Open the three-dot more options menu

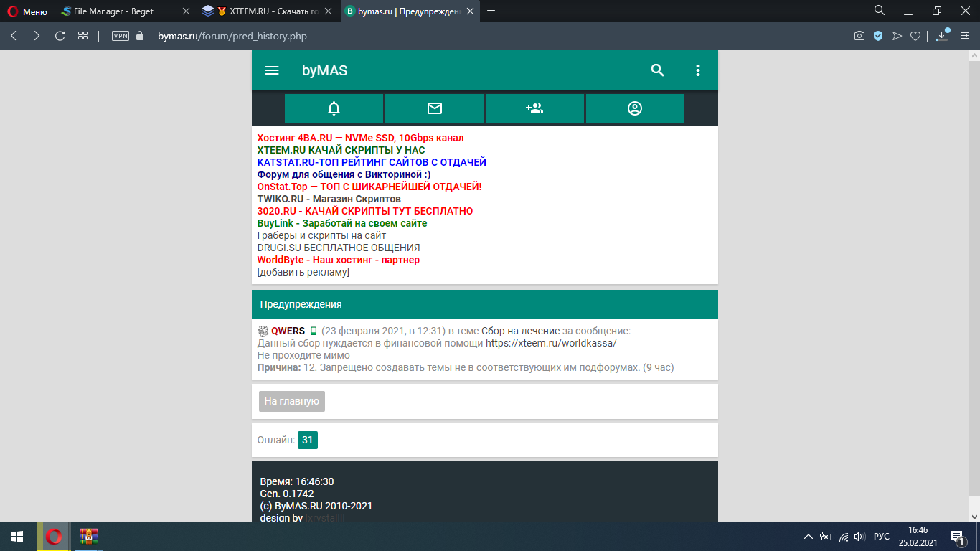tap(697, 70)
